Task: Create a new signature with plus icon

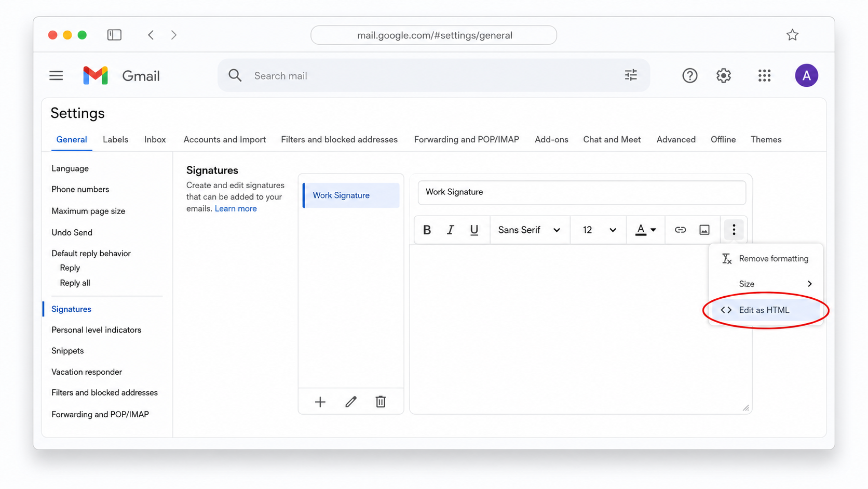Action: tap(320, 402)
